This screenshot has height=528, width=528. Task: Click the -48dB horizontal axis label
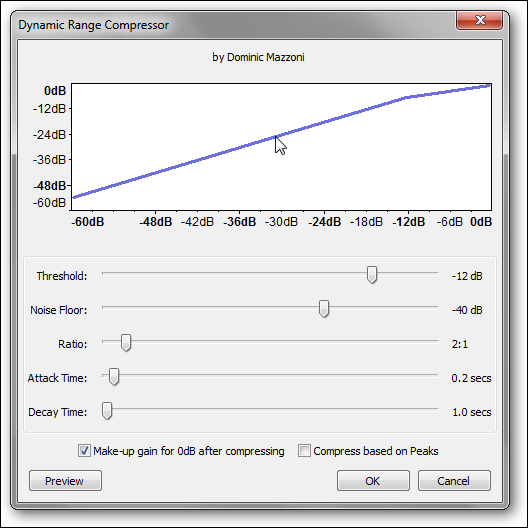pyautogui.click(x=156, y=222)
